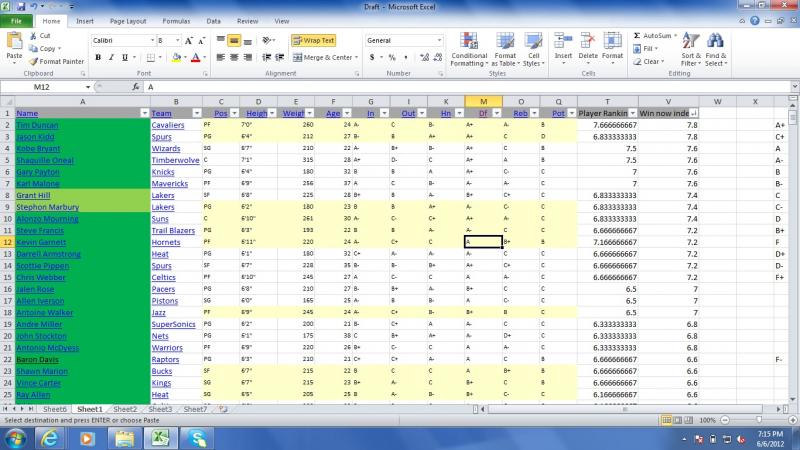
Task: Open the font name Calibri dropdown
Action: click(x=152, y=40)
